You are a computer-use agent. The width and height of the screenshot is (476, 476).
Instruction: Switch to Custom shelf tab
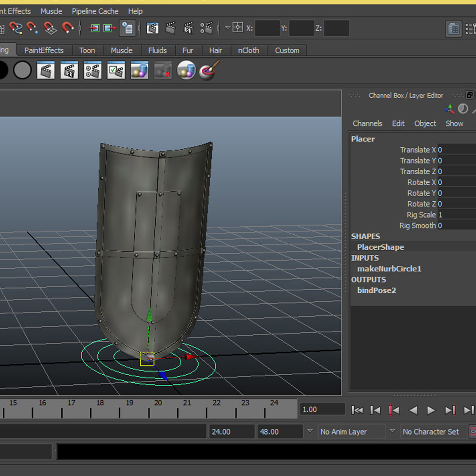pyautogui.click(x=287, y=50)
